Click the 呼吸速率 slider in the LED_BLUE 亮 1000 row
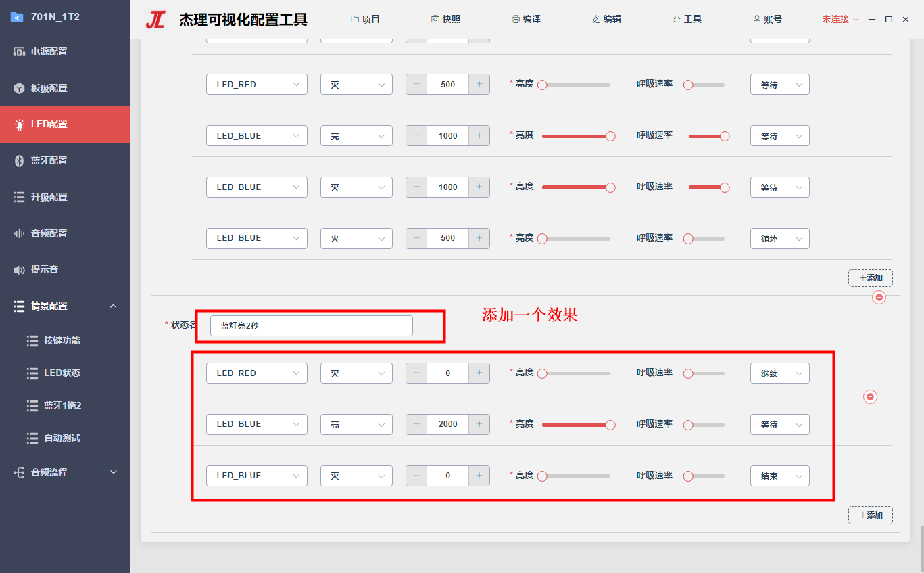 click(x=706, y=136)
